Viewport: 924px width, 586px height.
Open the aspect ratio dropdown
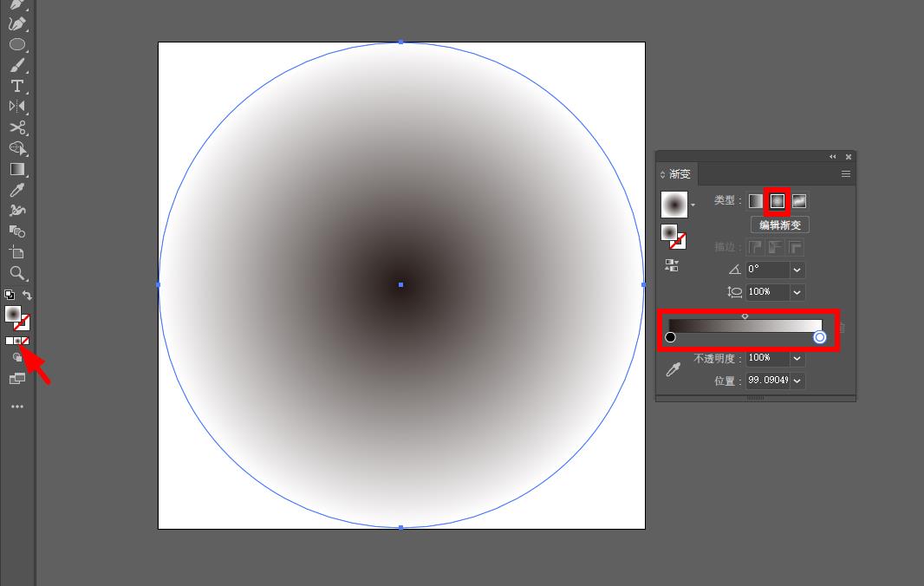(x=797, y=292)
